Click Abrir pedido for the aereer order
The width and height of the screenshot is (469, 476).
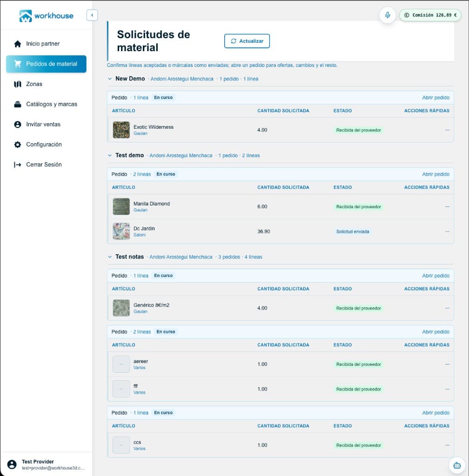pos(435,332)
